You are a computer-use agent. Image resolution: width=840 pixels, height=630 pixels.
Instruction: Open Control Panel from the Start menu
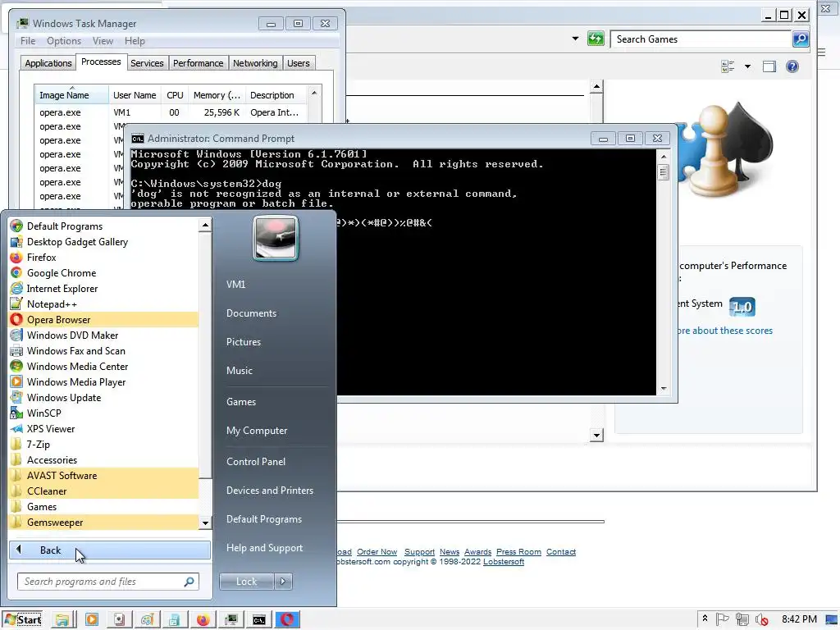pyautogui.click(x=256, y=461)
